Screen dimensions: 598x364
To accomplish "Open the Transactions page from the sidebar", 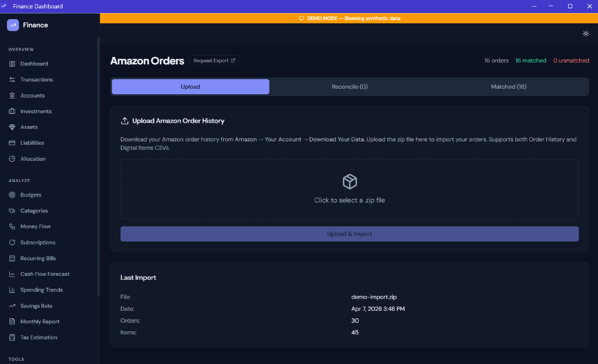I will 36,79.
